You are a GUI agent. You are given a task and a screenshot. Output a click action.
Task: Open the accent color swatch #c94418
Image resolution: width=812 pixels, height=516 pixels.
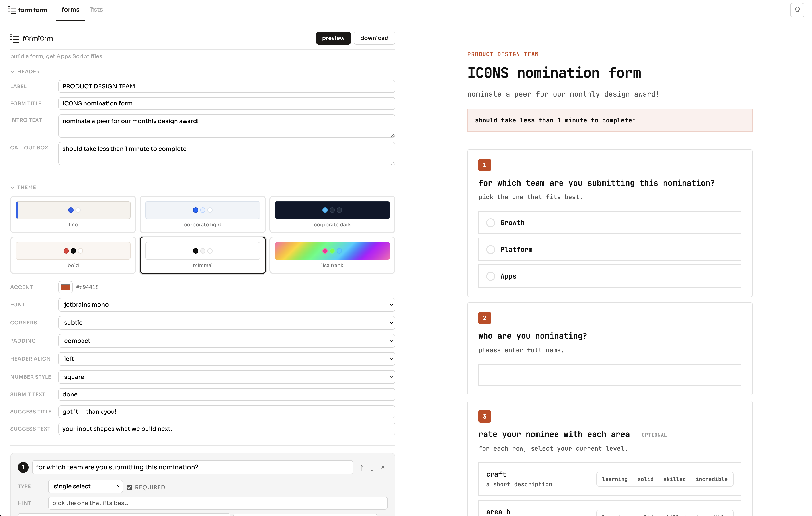pos(66,287)
